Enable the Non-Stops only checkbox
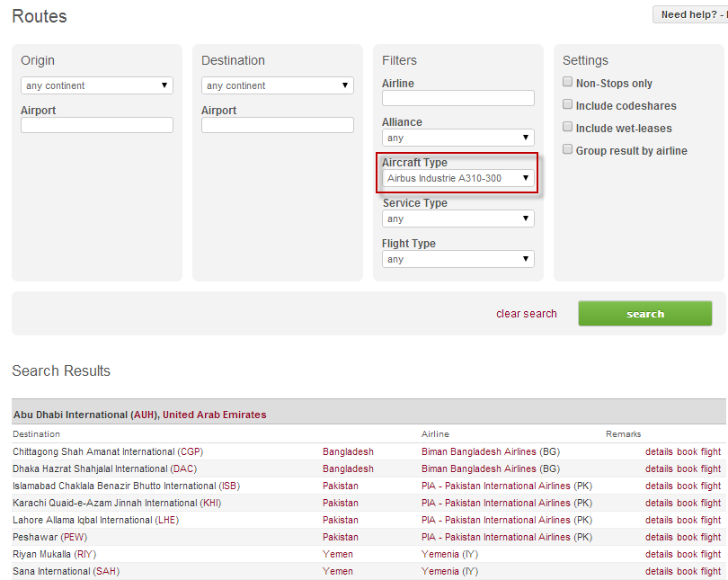The height and width of the screenshot is (580, 728). (568, 82)
